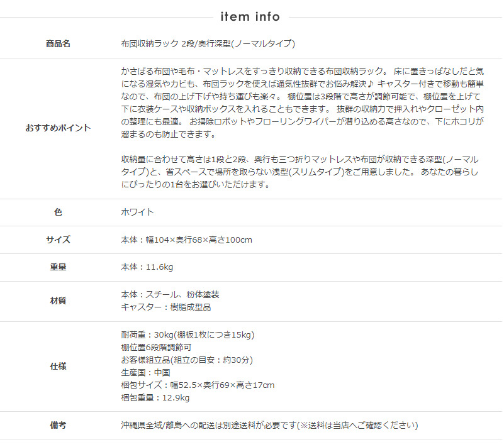Click spec line '耐荷重：30kg(棚板1枚につき15kg)'

pos(188,334)
